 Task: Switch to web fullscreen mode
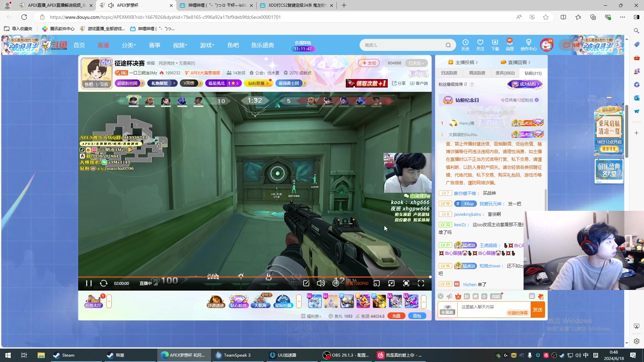click(406, 284)
